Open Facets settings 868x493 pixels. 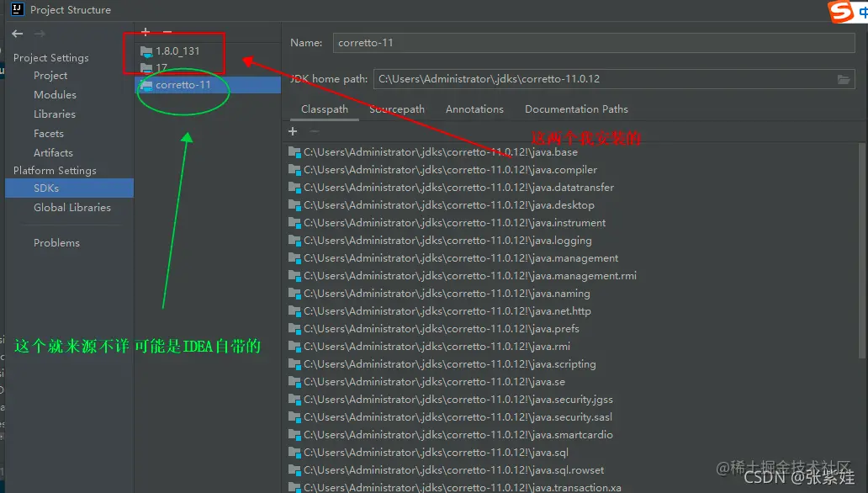[49, 134]
